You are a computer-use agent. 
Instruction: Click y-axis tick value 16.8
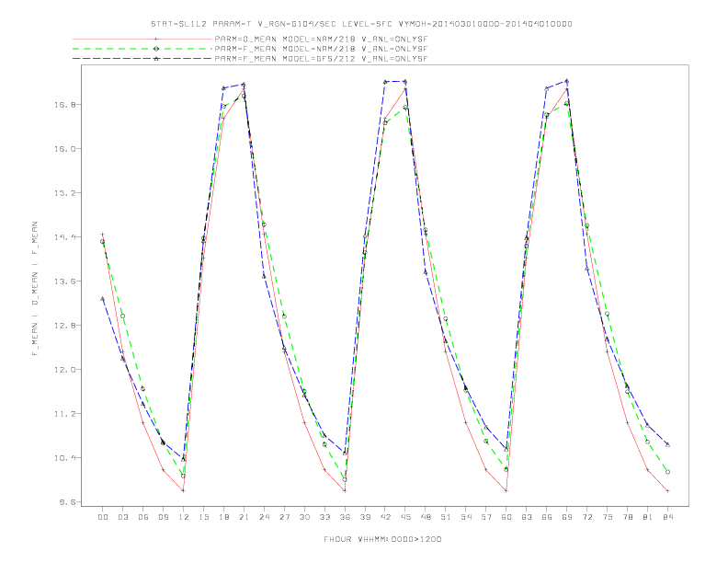[x=64, y=105]
